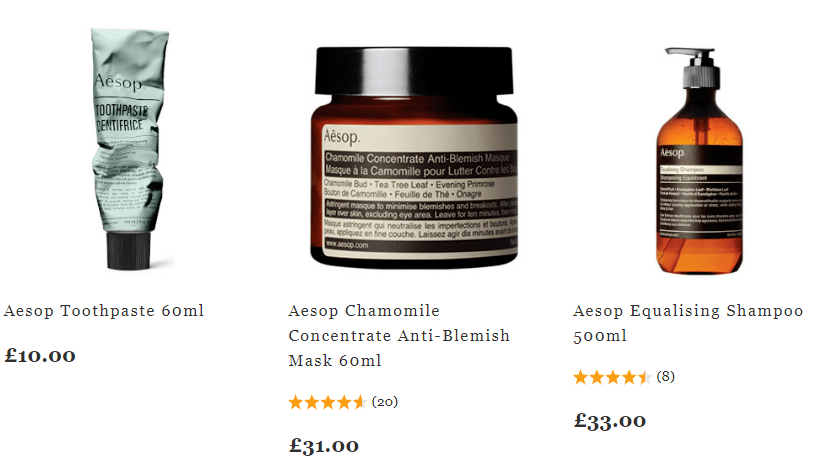Click the half-filled star in the shampoo rating
Viewport: 816px width, 465px height.
click(645, 377)
